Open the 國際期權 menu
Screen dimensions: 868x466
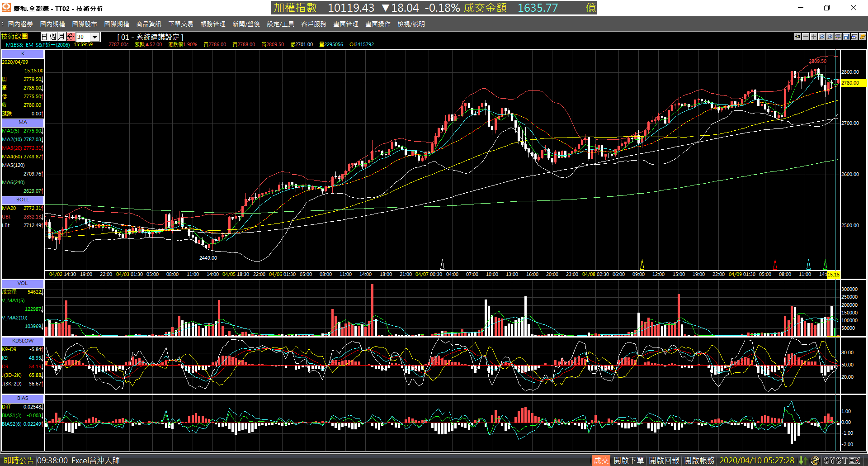(x=117, y=24)
